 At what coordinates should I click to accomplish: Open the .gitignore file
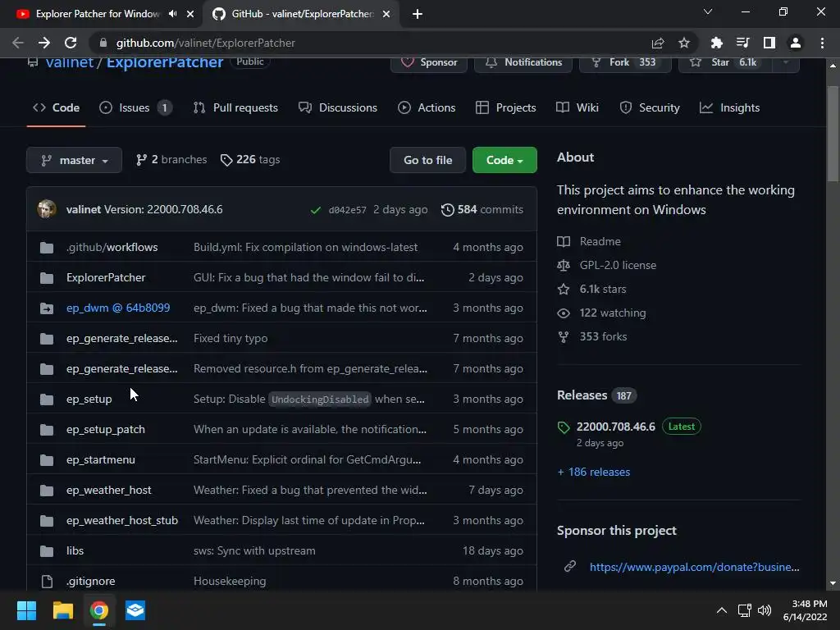pyautogui.click(x=90, y=582)
